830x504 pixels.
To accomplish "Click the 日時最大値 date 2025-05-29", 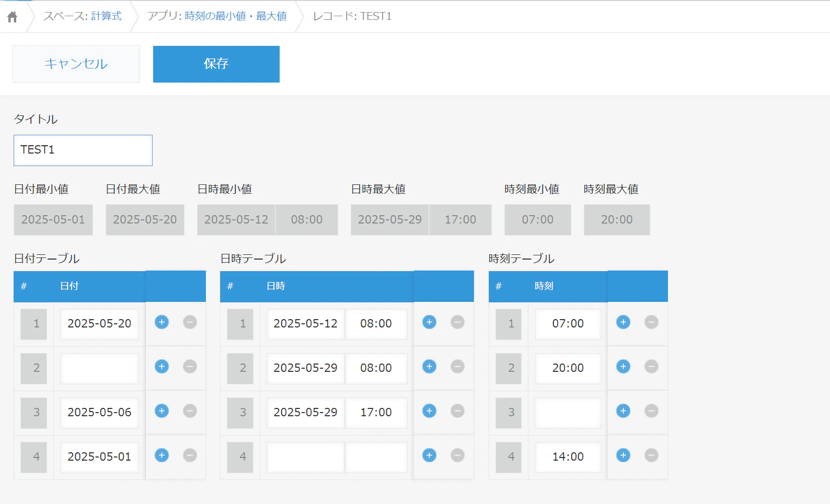I will 390,220.
